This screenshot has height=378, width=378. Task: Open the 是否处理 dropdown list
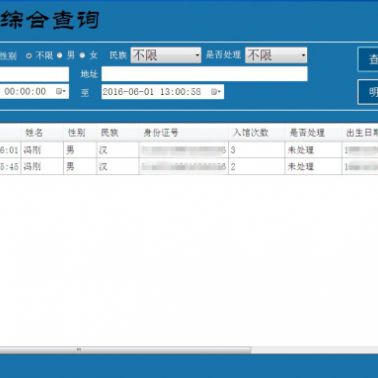[x=276, y=55]
